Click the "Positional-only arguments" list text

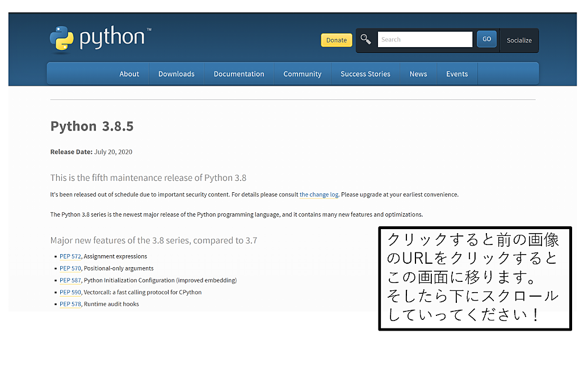pos(119,268)
